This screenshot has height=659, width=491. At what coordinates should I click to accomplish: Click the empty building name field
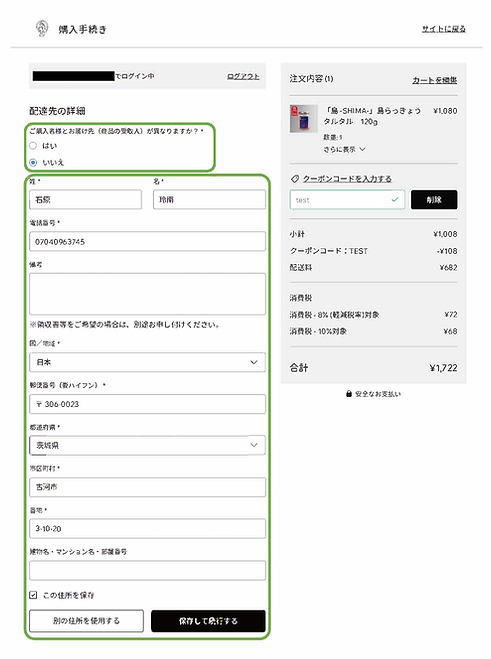click(147, 570)
